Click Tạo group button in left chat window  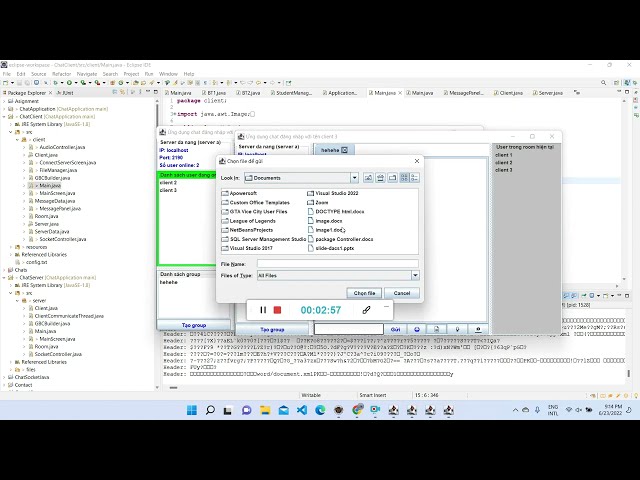(x=193, y=325)
